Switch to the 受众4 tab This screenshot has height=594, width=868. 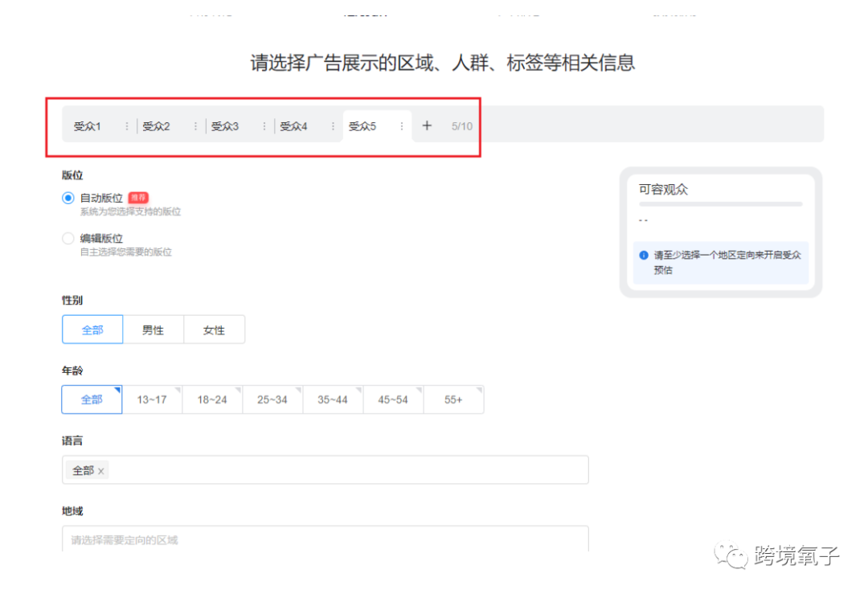click(x=293, y=125)
